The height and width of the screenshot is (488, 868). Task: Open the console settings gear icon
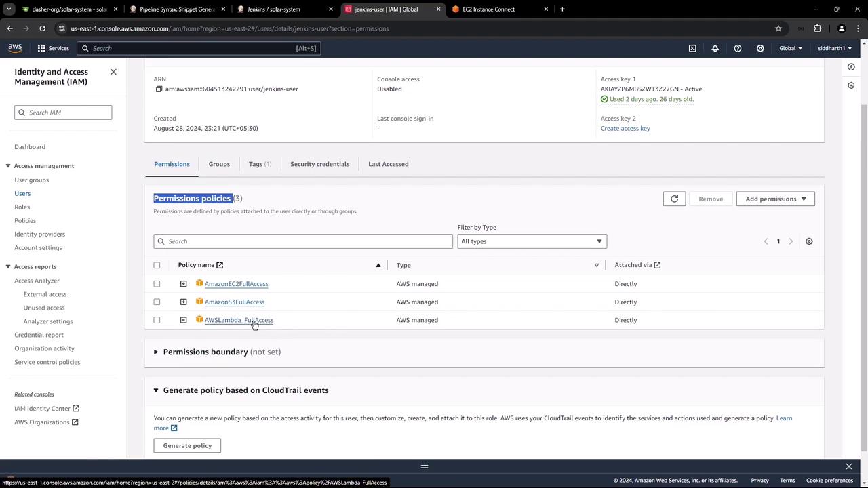(x=760, y=48)
